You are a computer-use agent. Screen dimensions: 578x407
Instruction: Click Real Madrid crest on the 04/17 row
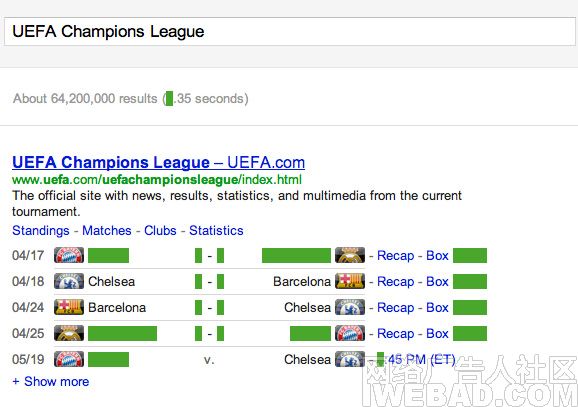[x=350, y=255]
